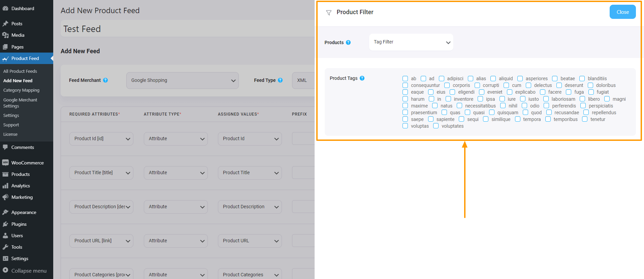Open the Tag Filter dropdown

click(x=411, y=42)
